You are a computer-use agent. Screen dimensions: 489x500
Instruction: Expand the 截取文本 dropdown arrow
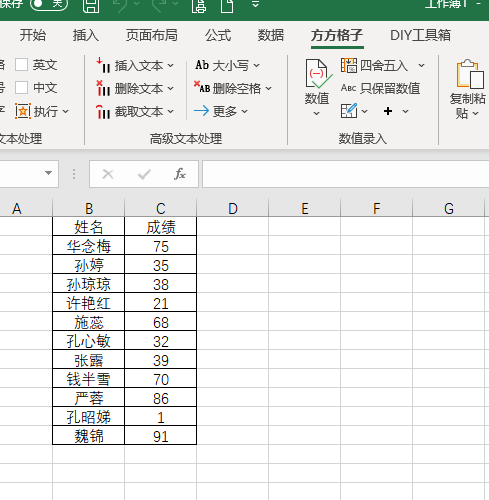171,112
